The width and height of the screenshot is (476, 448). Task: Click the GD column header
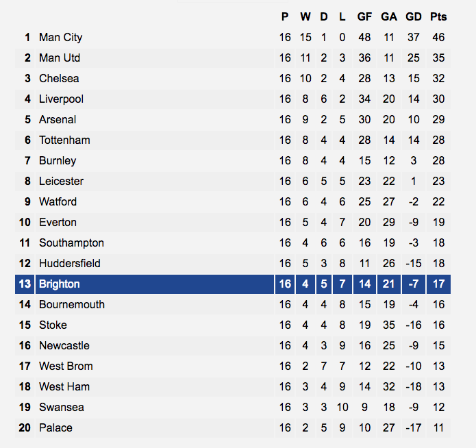(x=414, y=16)
